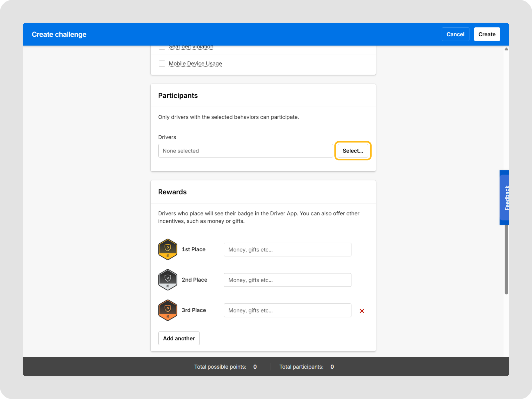Click the 1st Place gold badge icon
This screenshot has width=532, height=399.
(x=168, y=249)
